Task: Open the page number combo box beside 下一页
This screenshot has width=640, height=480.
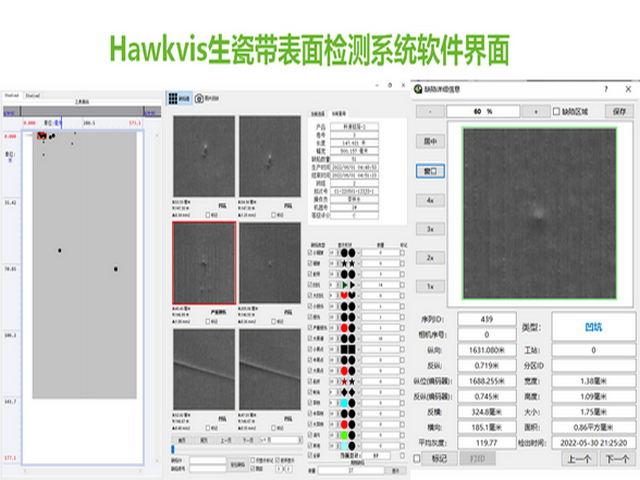Action: pyautogui.click(x=281, y=440)
